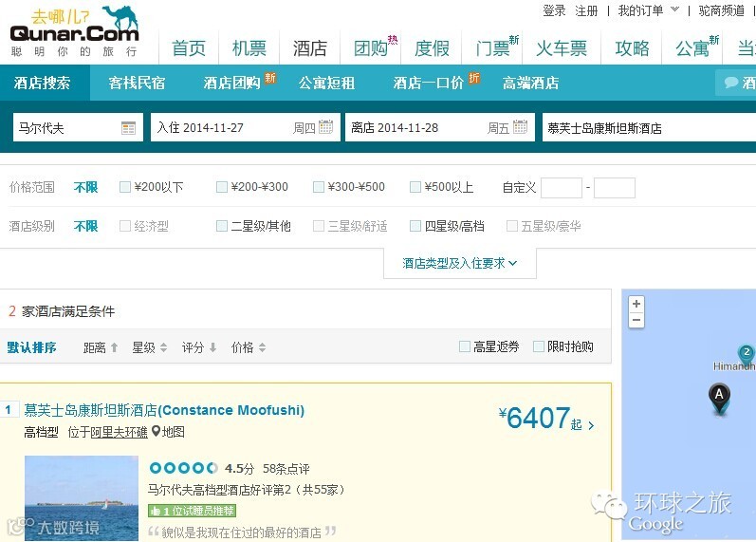Open the 度假 main nav item

(x=432, y=48)
